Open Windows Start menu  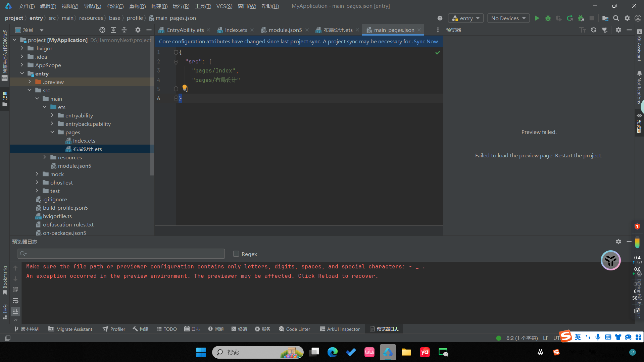201,352
